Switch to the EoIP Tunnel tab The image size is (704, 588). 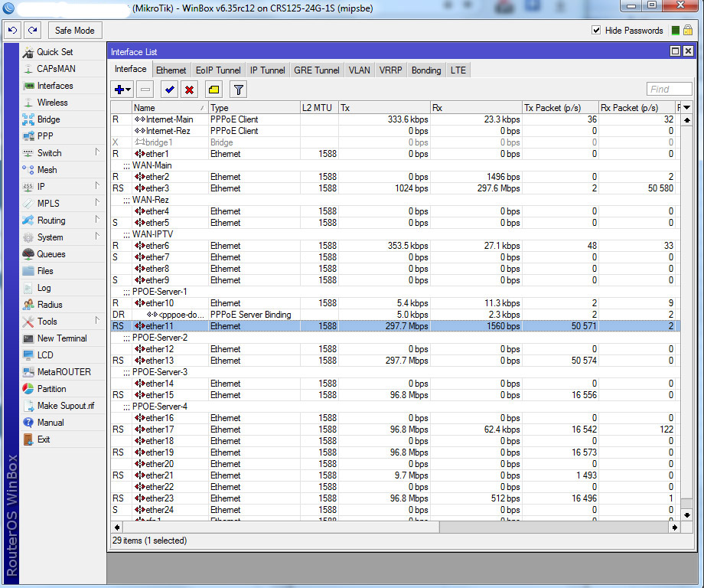pos(218,70)
